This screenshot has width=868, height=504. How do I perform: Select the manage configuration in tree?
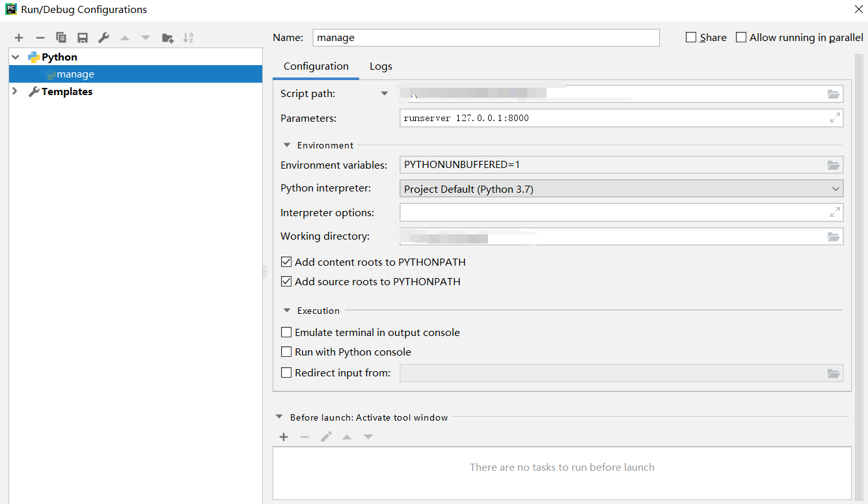[75, 74]
